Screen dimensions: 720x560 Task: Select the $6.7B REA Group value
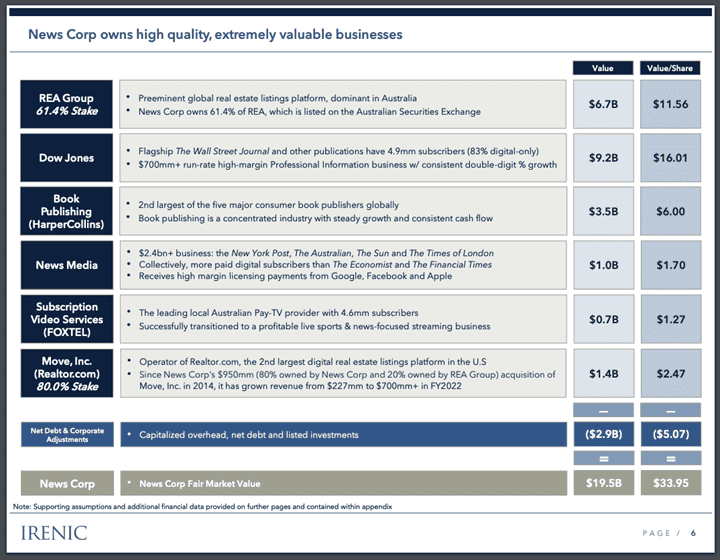coord(603,104)
